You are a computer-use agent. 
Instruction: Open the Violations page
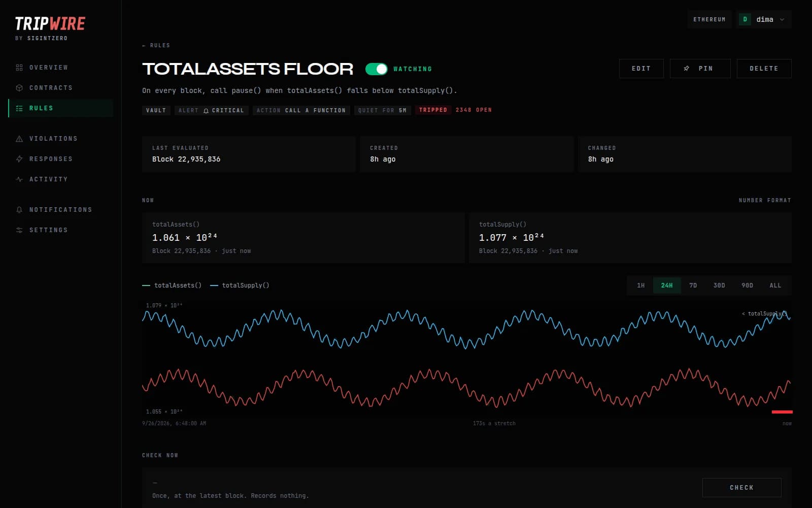61,139
